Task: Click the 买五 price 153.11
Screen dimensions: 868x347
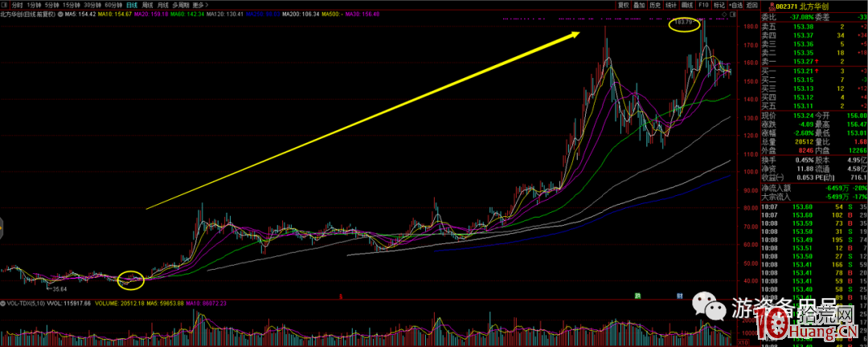Action: (803, 106)
